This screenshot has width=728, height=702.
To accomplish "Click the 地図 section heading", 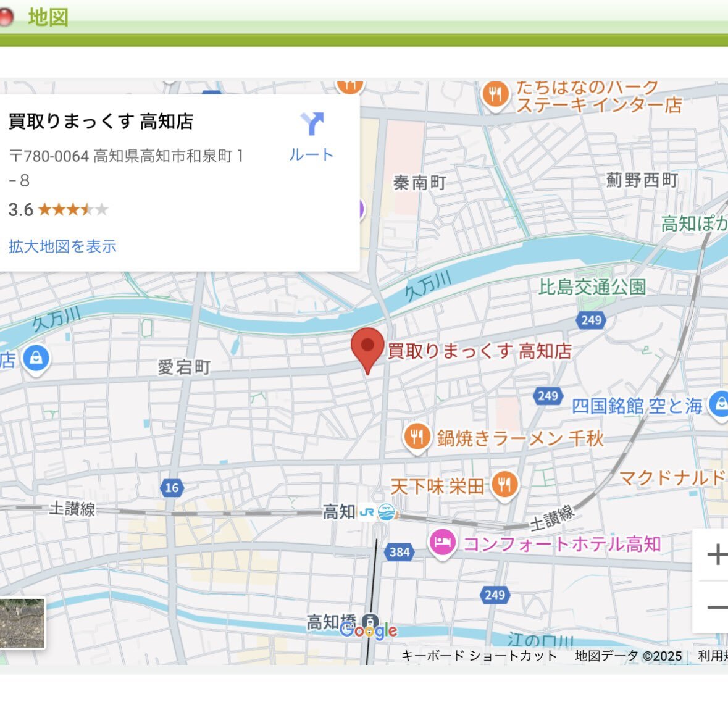I will tap(48, 17).
